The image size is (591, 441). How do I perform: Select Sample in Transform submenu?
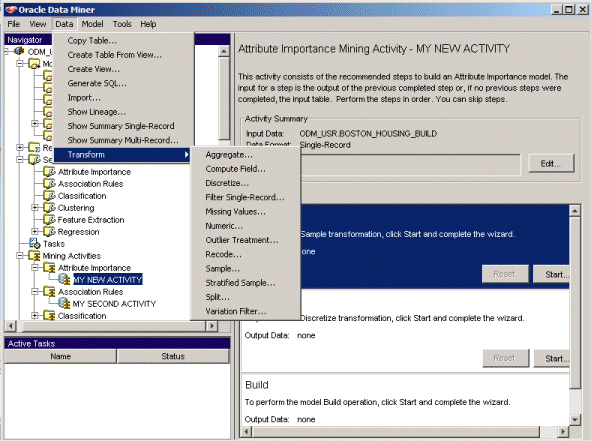pos(246,269)
